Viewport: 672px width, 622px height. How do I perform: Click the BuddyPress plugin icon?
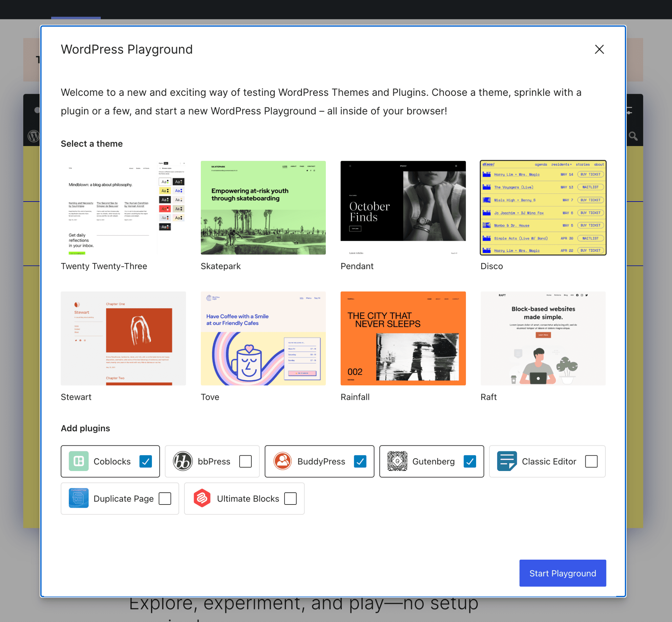point(282,461)
